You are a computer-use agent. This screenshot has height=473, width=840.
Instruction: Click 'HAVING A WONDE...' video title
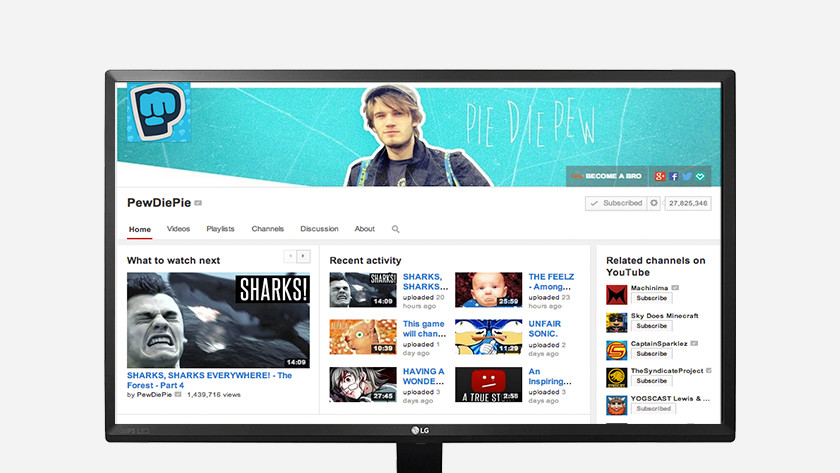(x=424, y=377)
